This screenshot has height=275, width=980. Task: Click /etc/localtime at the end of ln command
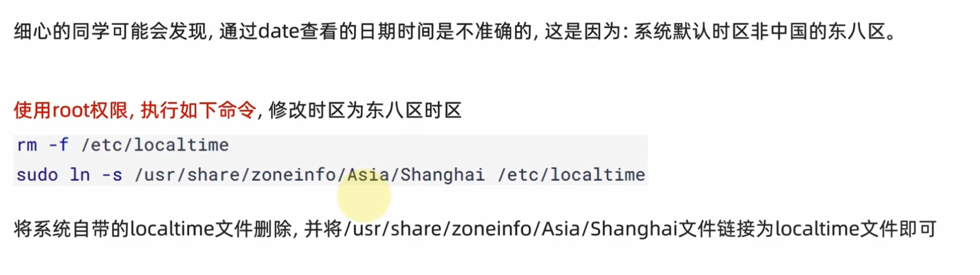[x=572, y=175]
